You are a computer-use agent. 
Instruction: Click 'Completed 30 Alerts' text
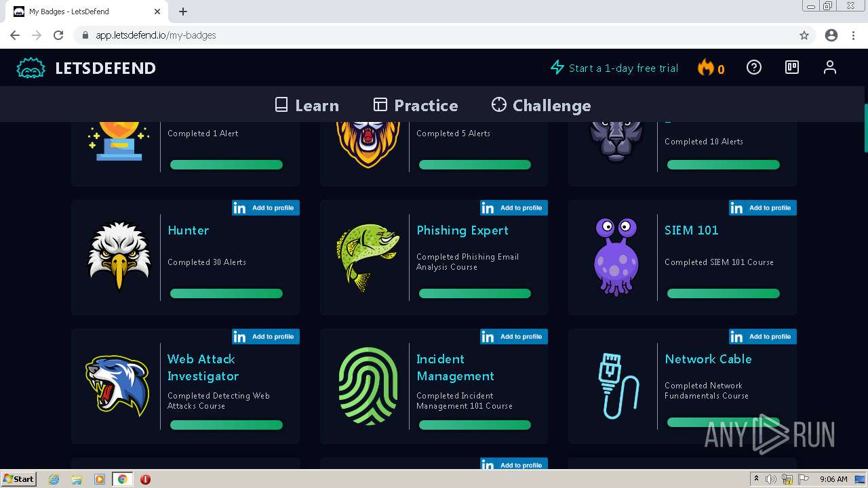point(207,262)
